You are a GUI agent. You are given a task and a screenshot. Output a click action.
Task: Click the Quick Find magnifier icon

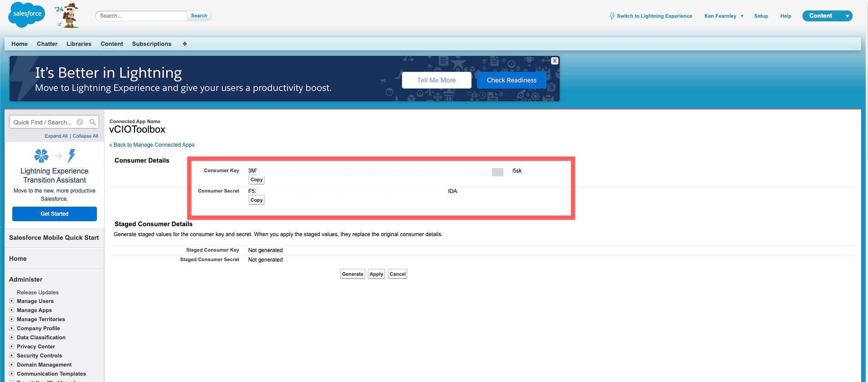pyautogui.click(x=93, y=122)
